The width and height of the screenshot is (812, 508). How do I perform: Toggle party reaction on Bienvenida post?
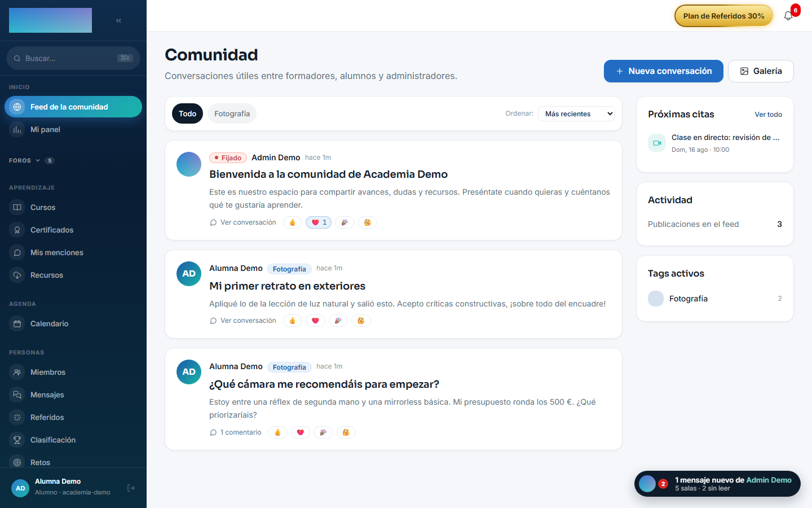(x=345, y=222)
